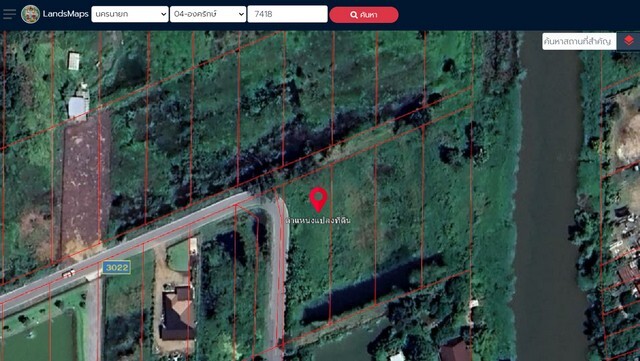Click the LandsMaps emblem logo
Screen dimensions: 640x361
[31, 14]
